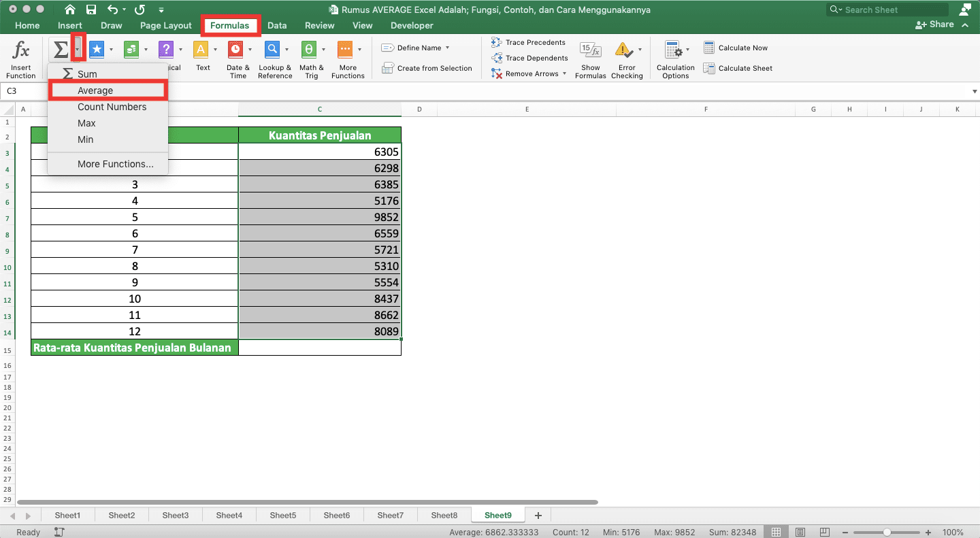Image resolution: width=980 pixels, height=538 pixels.
Task: Expand the Calculation Options dropdown arrow
Action: pos(688,50)
